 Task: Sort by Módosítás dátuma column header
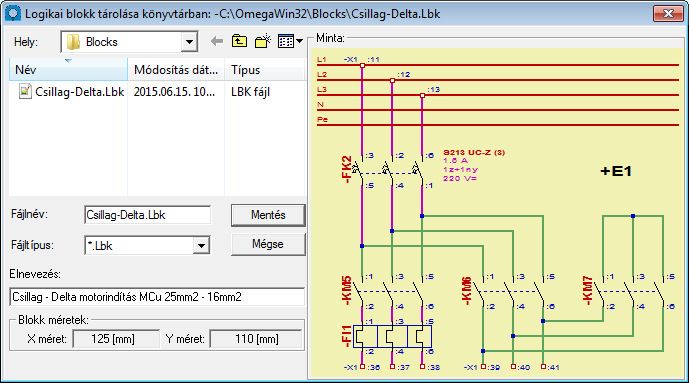(176, 70)
